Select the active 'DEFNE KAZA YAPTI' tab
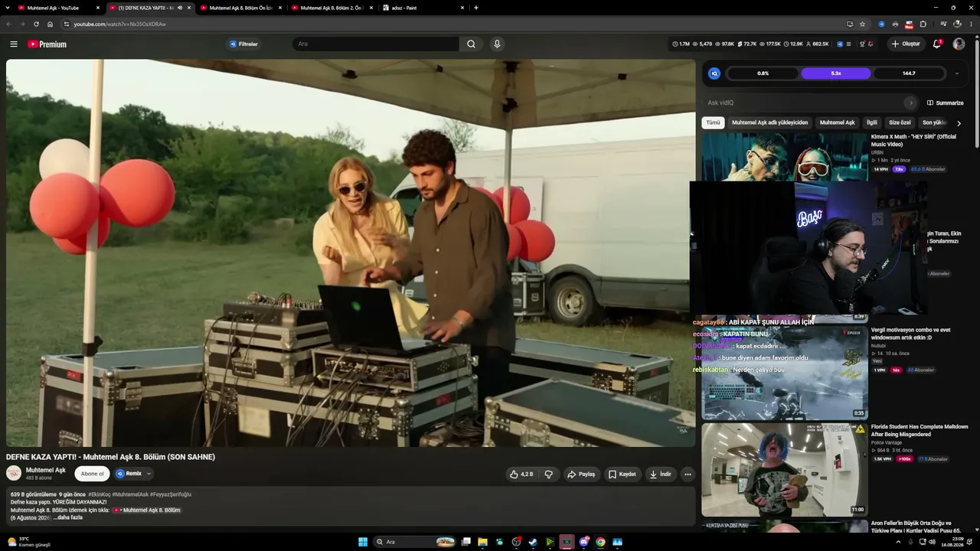Image resolution: width=980 pixels, height=551 pixels. tap(150, 8)
